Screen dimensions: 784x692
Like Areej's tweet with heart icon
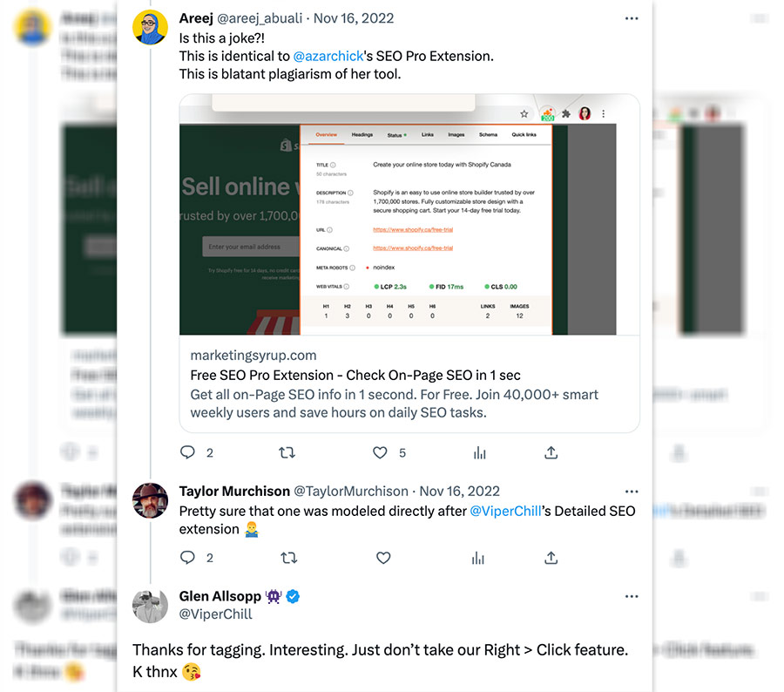tap(380, 453)
